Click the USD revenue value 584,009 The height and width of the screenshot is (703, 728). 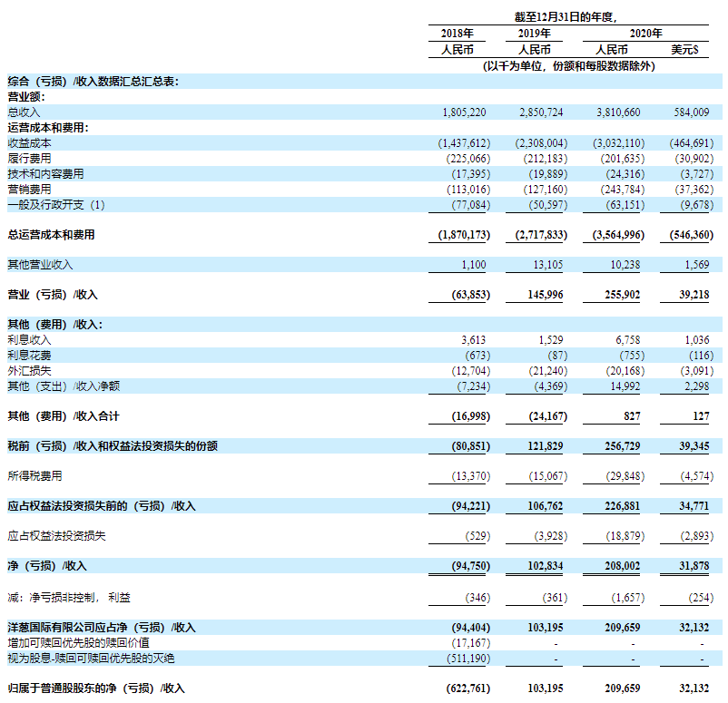pos(692,112)
